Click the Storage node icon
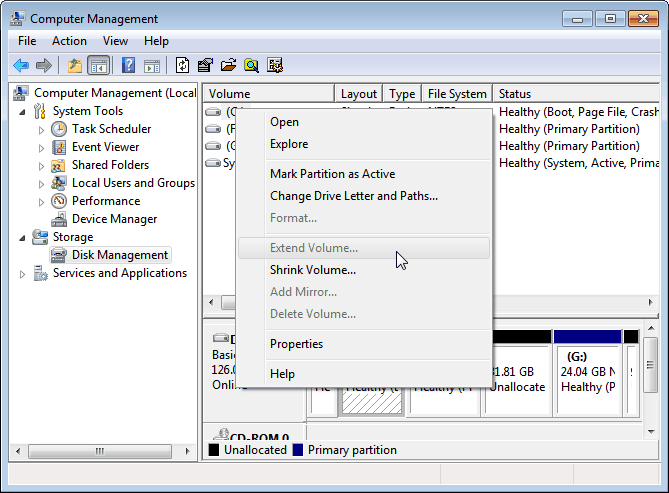669x493 pixels. coord(40,237)
